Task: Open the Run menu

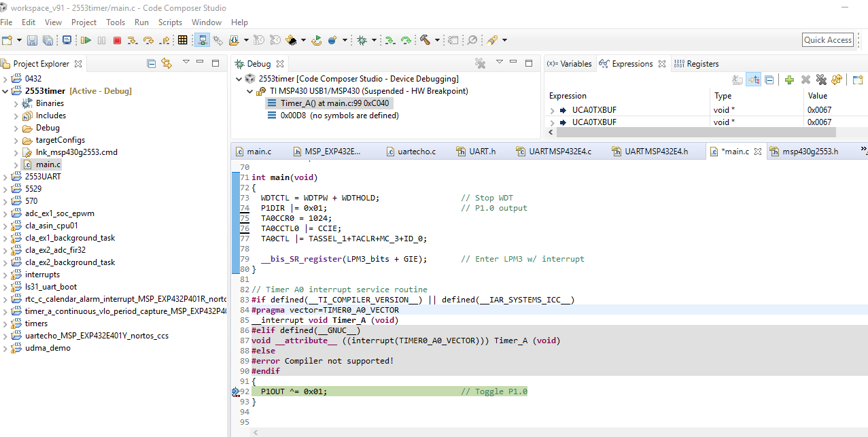Action: pyautogui.click(x=141, y=22)
